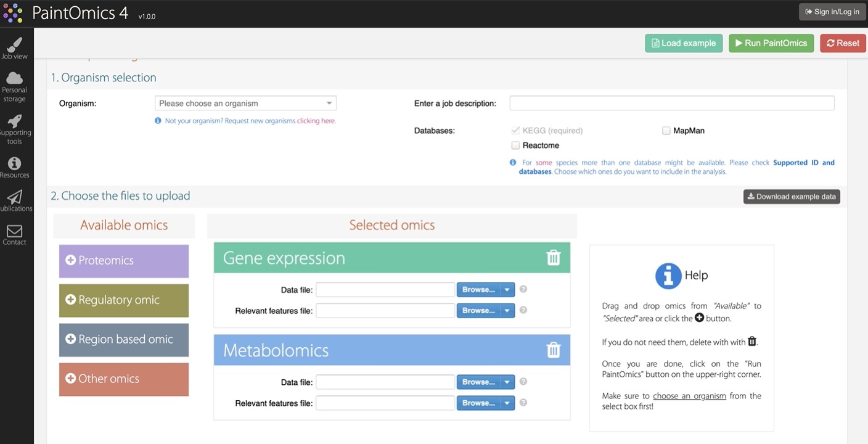Click the red Reset button
The width and height of the screenshot is (868, 444).
click(x=843, y=43)
